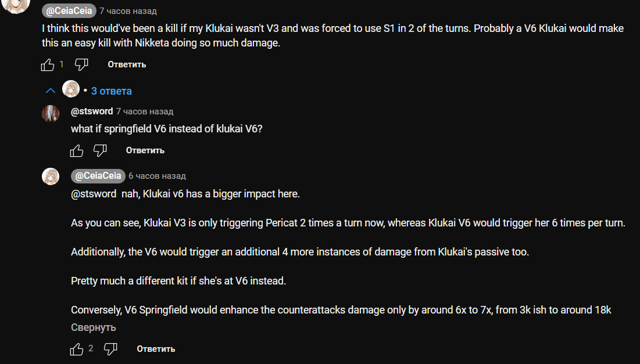This screenshot has height=364, width=640.
Task: Collapse the "3 ответа" replies thread
Action: [x=112, y=91]
